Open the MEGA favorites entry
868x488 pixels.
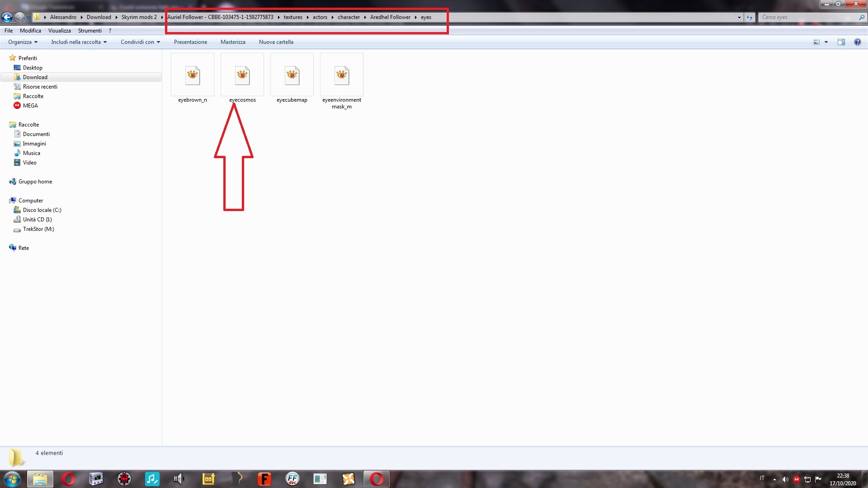click(30, 106)
